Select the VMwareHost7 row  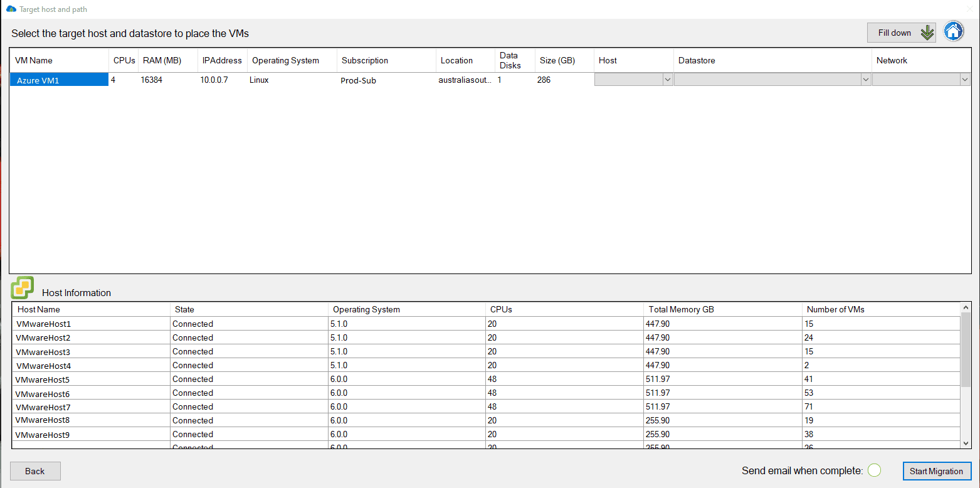pos(43,407)
